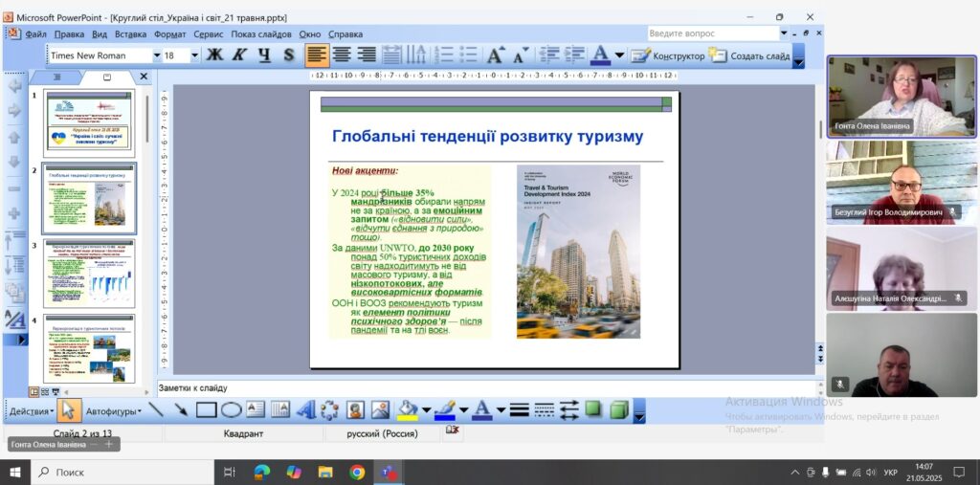Toggle bold formatting with Ж button
980x485 pixels.
[x=214, y=55]
